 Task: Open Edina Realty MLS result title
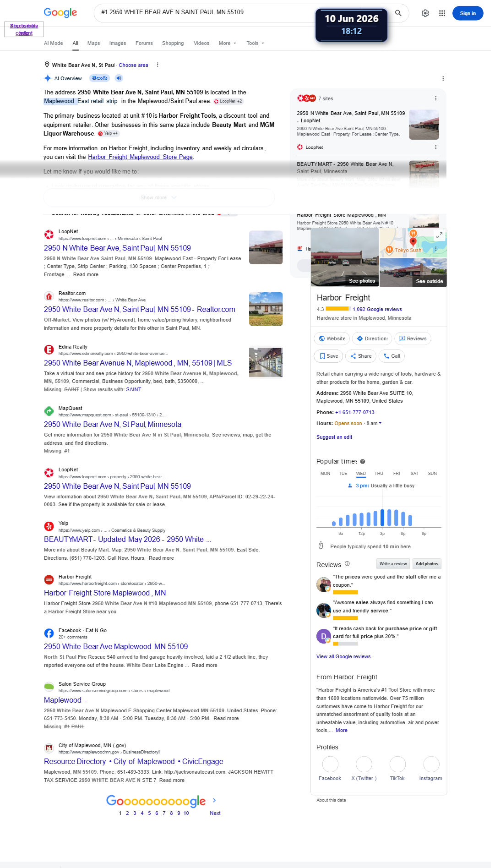click(x=138, y=363)
